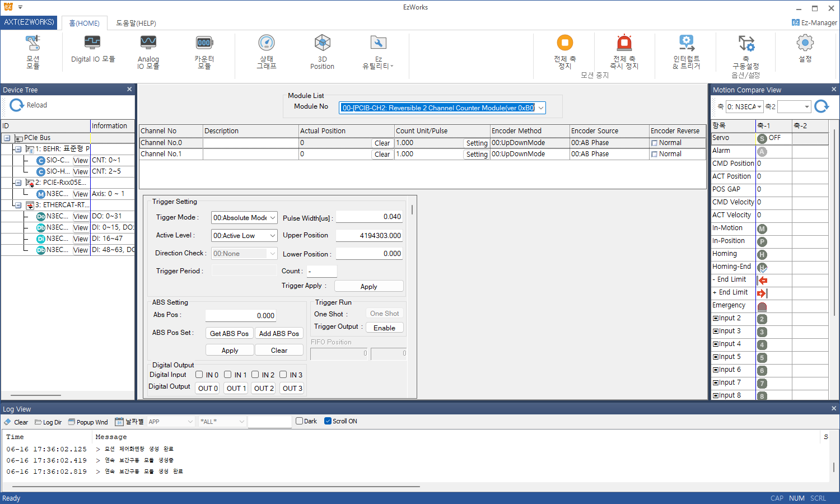Check the IN 0 digital input box
The height and width of the screenshot is (504, 840).
pyautogui.click(x=199, y=375)
